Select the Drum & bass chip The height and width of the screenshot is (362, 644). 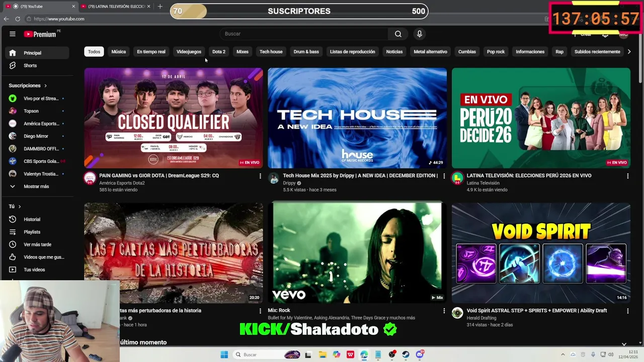(306, 52)
